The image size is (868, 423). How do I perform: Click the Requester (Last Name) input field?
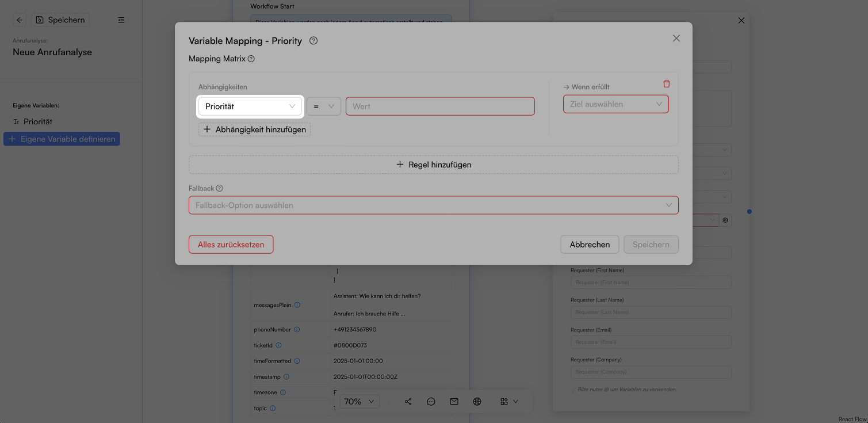tap(651, 312)
